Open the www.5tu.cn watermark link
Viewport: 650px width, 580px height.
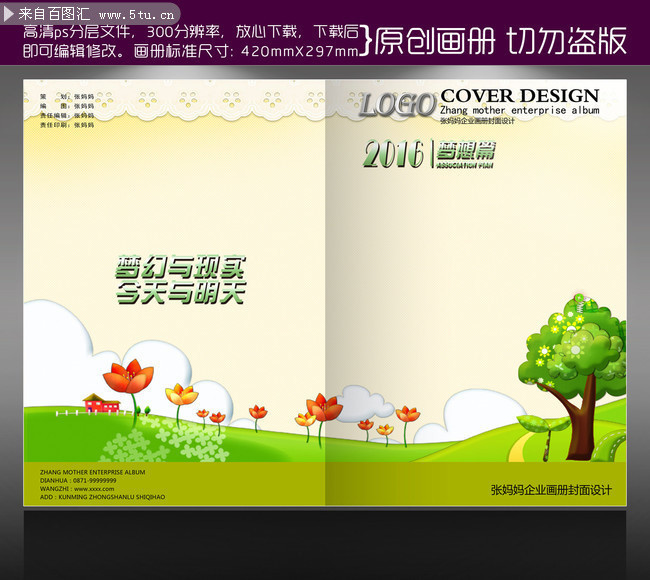(138, 14)
